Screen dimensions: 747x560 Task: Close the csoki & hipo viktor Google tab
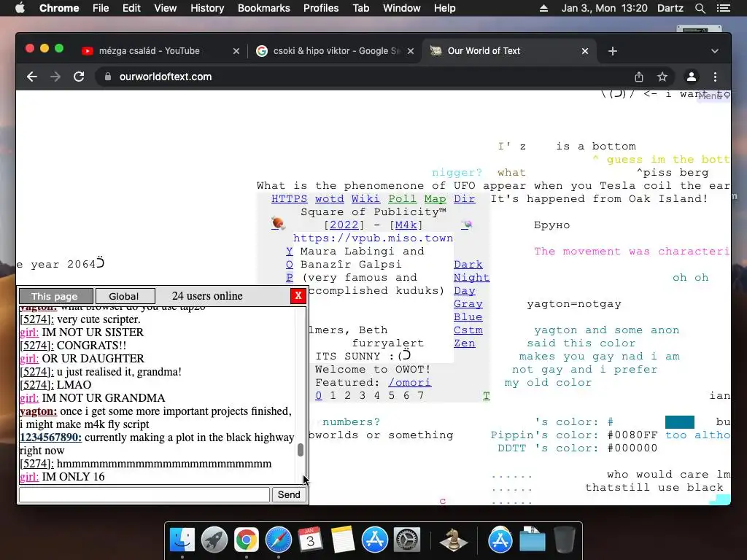[x=411, y=51]
